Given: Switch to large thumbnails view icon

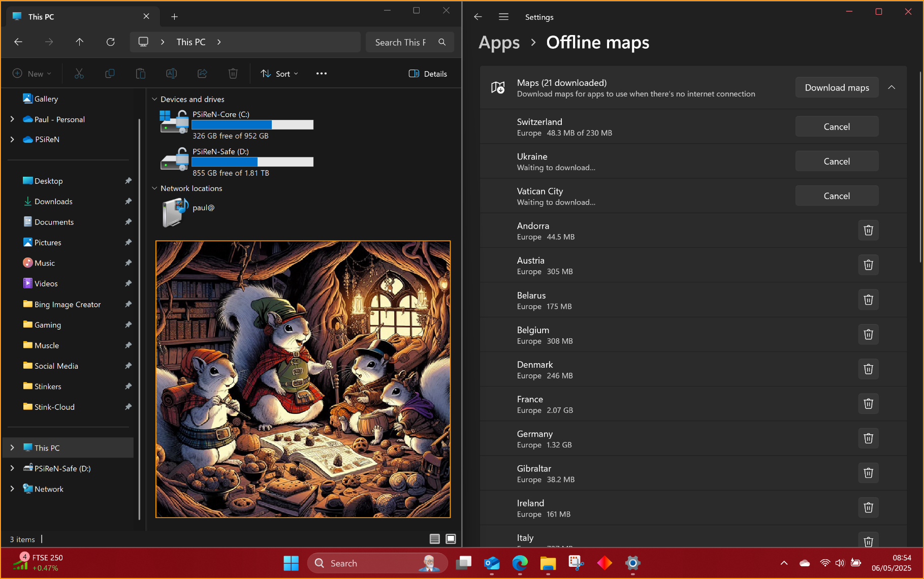Looking at the screenshot, I should [x=451, y=539].
